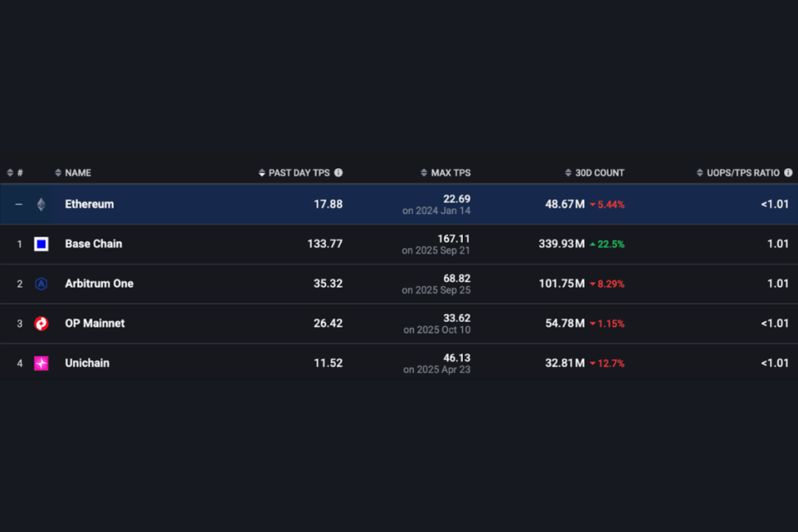Click the date 'on 2025 Sep 25'
This screenshot has width=798, height=532.
tap(436, 290)
